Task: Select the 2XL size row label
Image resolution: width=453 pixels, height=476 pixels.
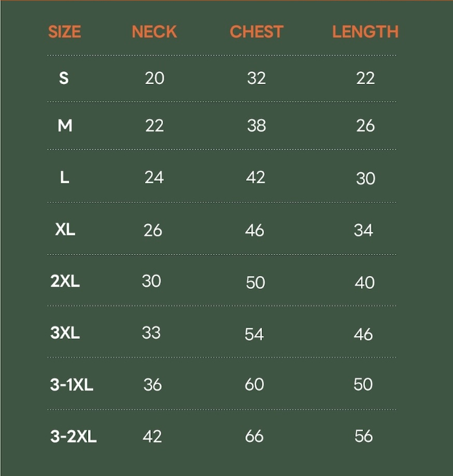Action: (65, 281)
